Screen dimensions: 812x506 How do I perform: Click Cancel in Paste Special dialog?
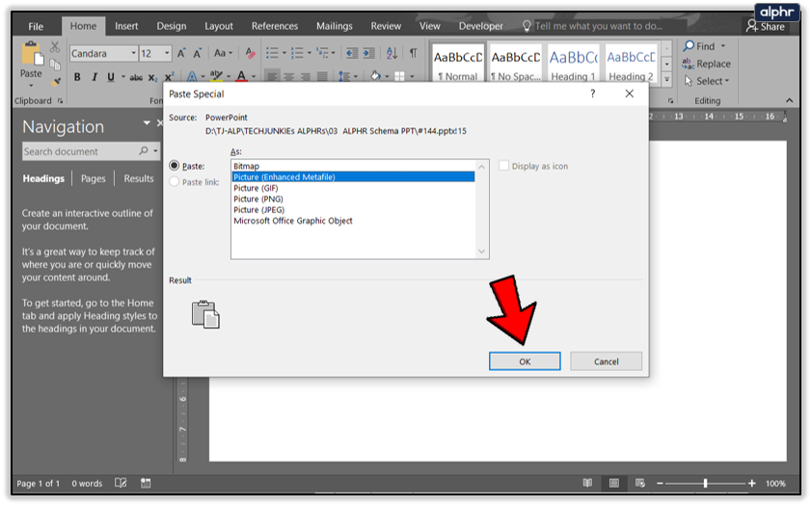[x=606, y=361]
